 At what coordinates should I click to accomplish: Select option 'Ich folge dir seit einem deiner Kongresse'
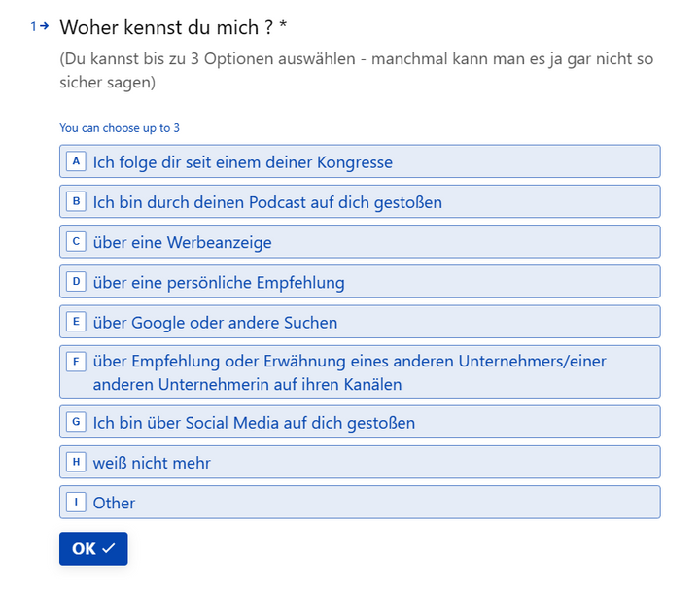360,161
